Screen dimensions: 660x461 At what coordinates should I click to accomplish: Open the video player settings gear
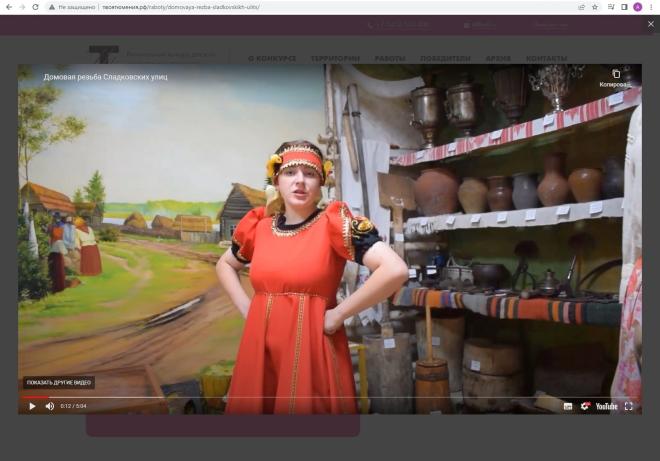[586, 406]
